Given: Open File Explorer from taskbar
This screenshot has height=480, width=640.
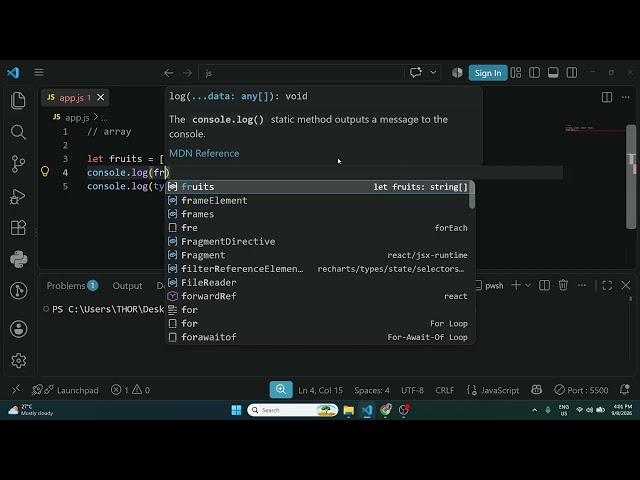Looking at the screenshot, I should [x=349, y=410].
